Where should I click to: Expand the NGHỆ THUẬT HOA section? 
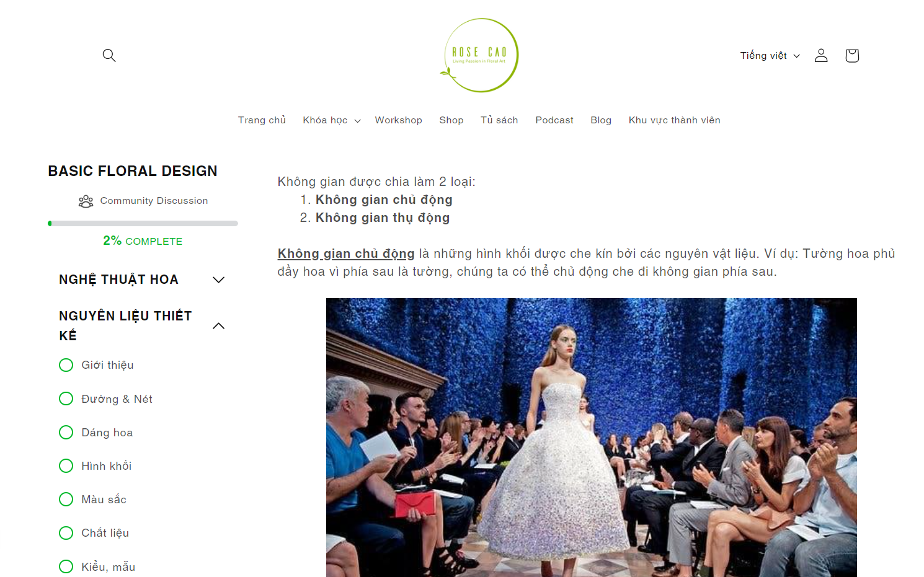[218, 280]
